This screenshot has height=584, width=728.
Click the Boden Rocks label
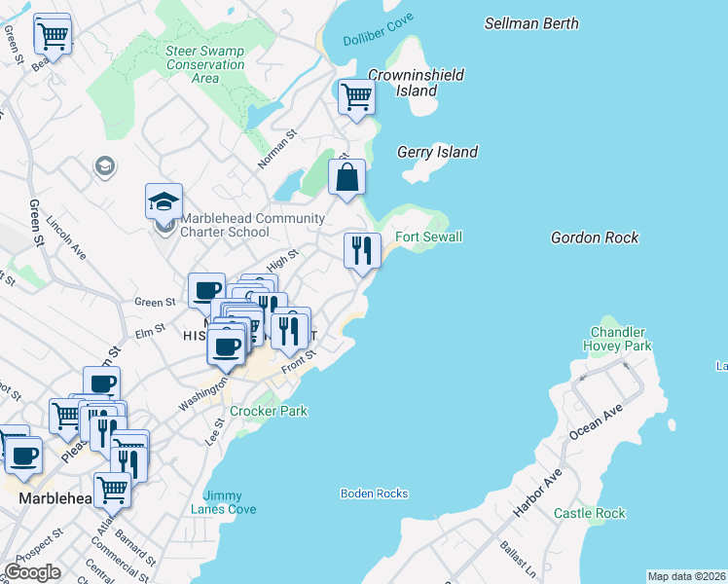coord(374,493)
